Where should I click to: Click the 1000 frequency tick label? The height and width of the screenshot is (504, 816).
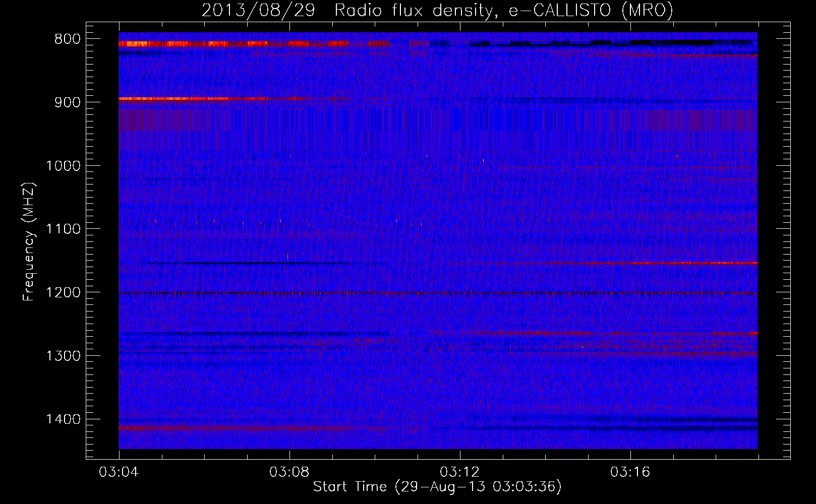63,166
